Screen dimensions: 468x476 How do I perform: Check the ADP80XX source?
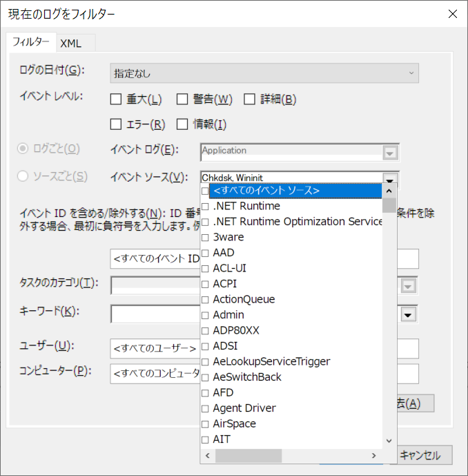(205, 331)
